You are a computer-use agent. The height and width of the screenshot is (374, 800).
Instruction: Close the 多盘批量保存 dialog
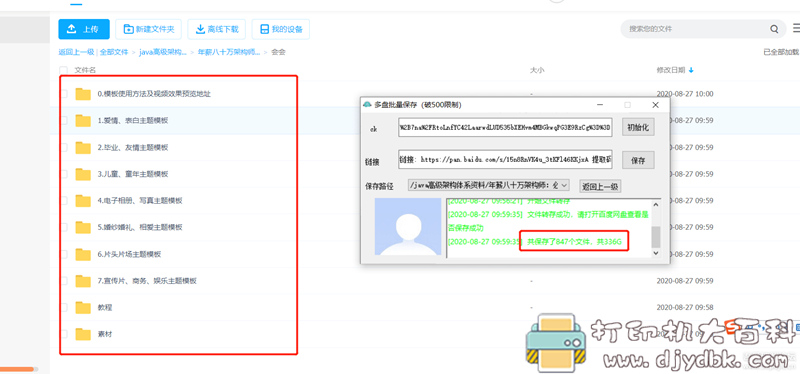pyautogui.click(x=656, y=105)
